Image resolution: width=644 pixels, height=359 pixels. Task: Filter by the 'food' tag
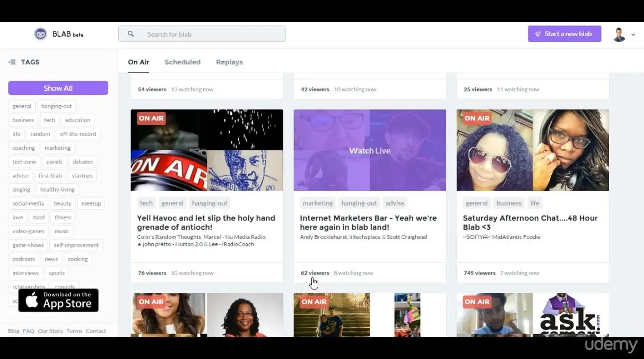pyautogui.click(x=39, y=217)
